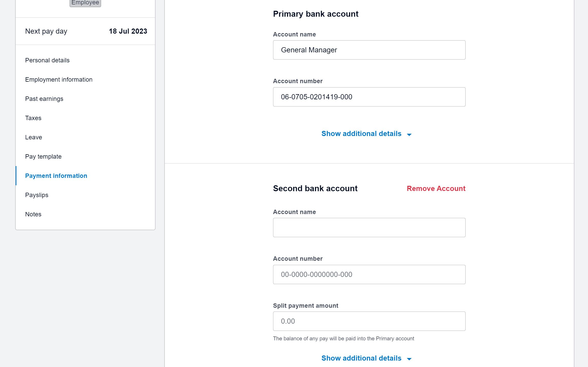588x367 pixels.
Task: Click the Payment information sidebar icon
Action: point(56,176)
